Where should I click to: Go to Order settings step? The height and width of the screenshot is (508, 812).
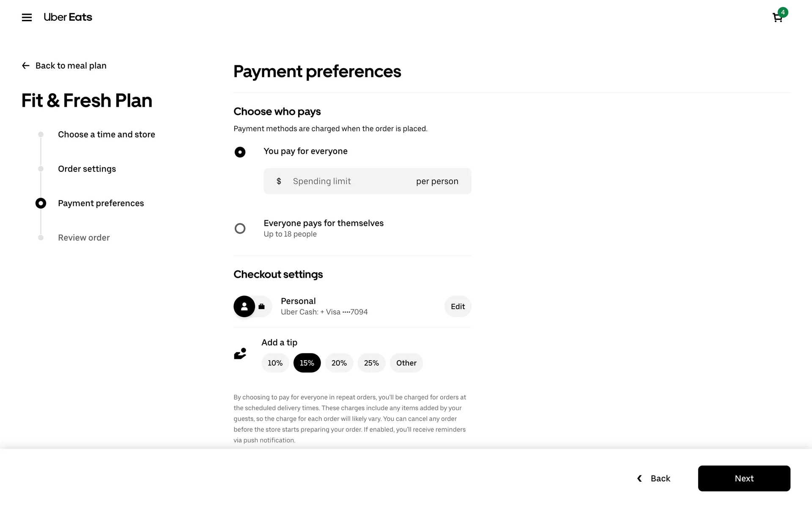tap(87, 169)
